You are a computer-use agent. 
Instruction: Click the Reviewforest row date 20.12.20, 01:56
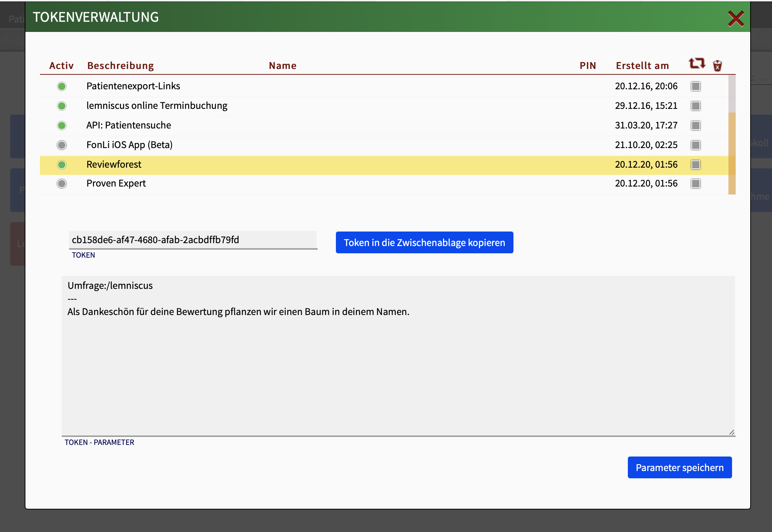click(646, 164)
